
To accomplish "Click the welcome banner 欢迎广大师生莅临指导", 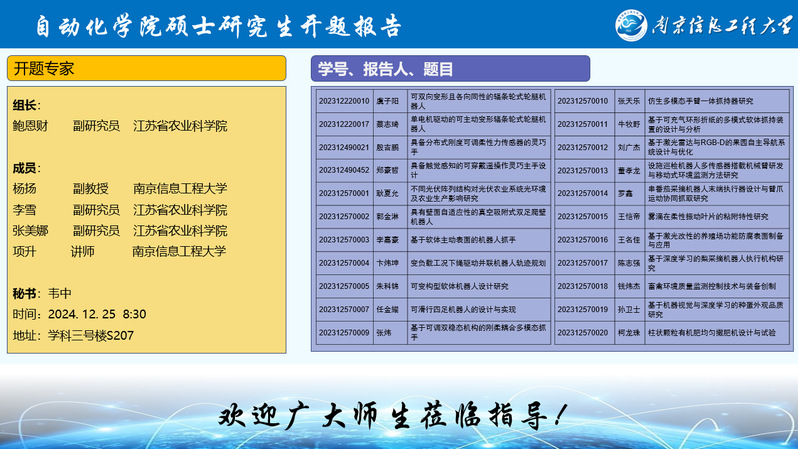I will (x=398, y=413).
